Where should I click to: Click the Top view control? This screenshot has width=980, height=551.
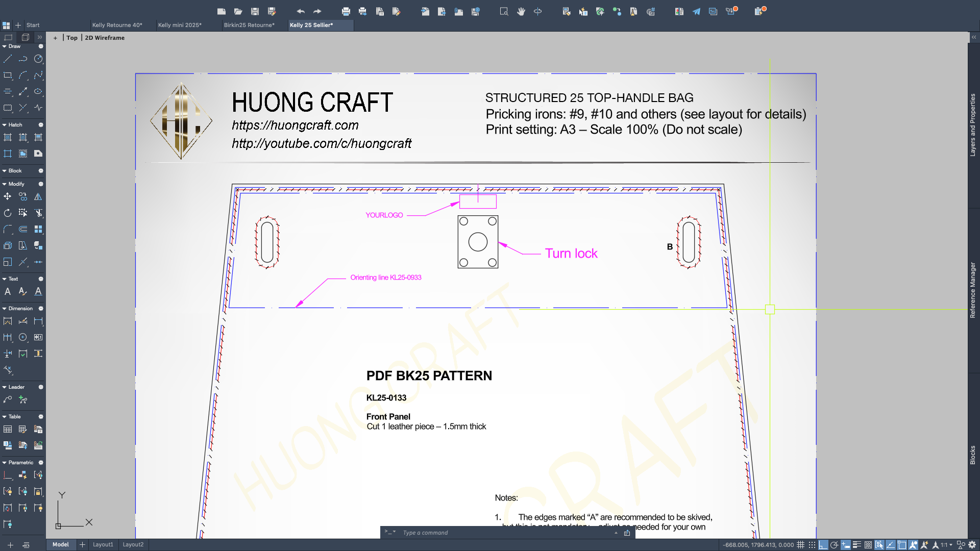[72, 38]
